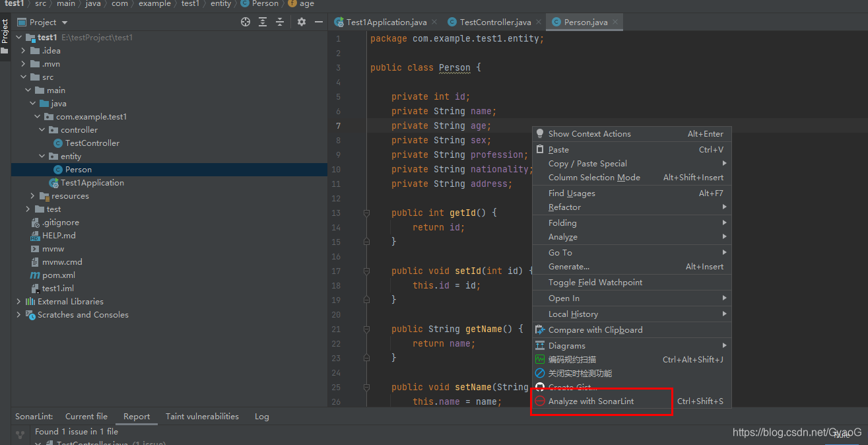The width and height of the screenshot is (868, 445).
Task: Click the Expand All icon in Project panel
Action: [263, 22]
